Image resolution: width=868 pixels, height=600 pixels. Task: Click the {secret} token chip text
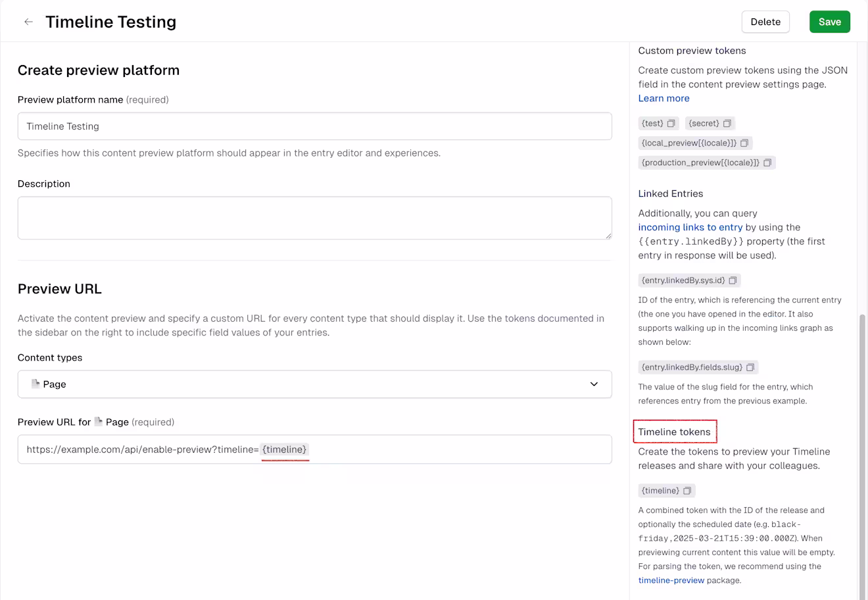click(704, 124)
